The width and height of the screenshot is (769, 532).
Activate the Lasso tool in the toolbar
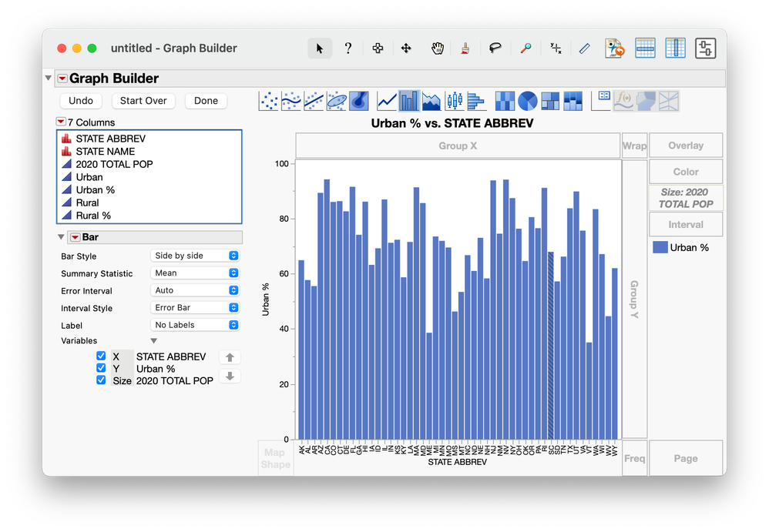click(495, 48)
